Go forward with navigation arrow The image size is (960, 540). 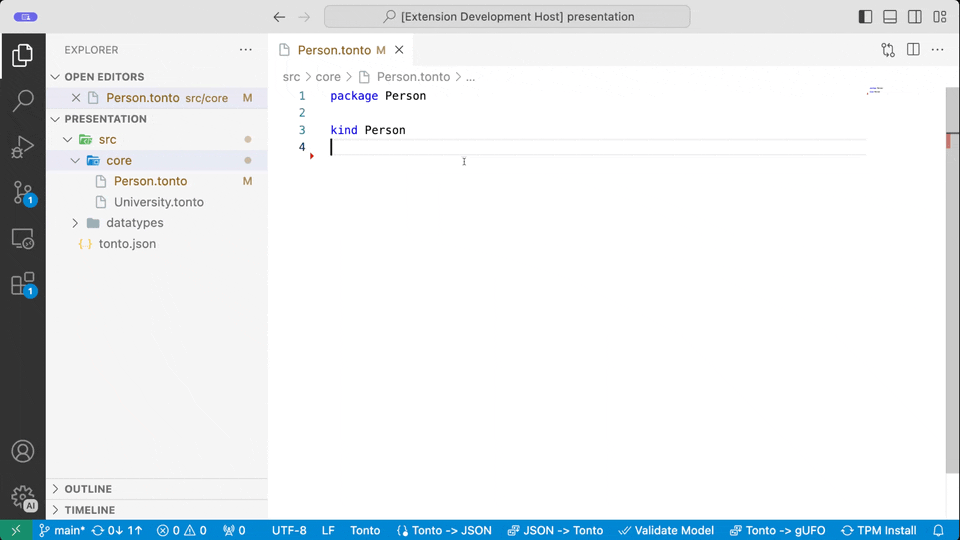click(304, 17)
